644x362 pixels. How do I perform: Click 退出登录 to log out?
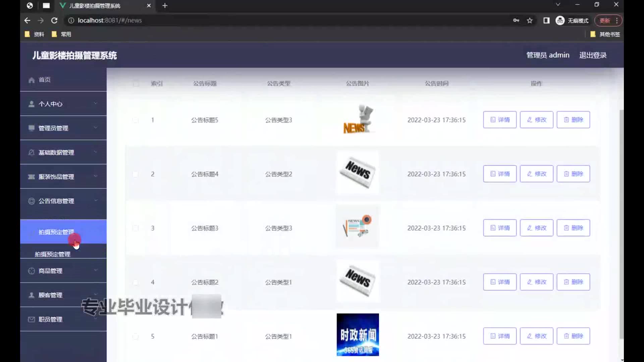pyautogui.click(x=593, y=55)
